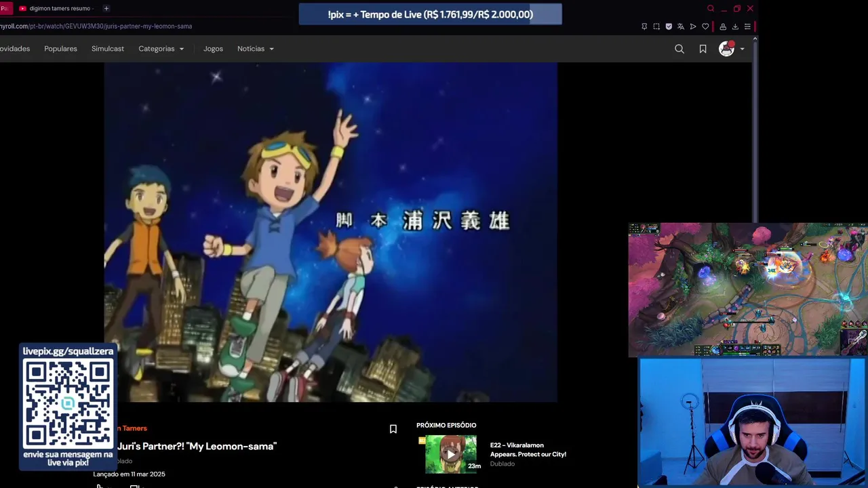Open the Crunchyroll search icon
The image size is (868, 488).
(679, 49)
